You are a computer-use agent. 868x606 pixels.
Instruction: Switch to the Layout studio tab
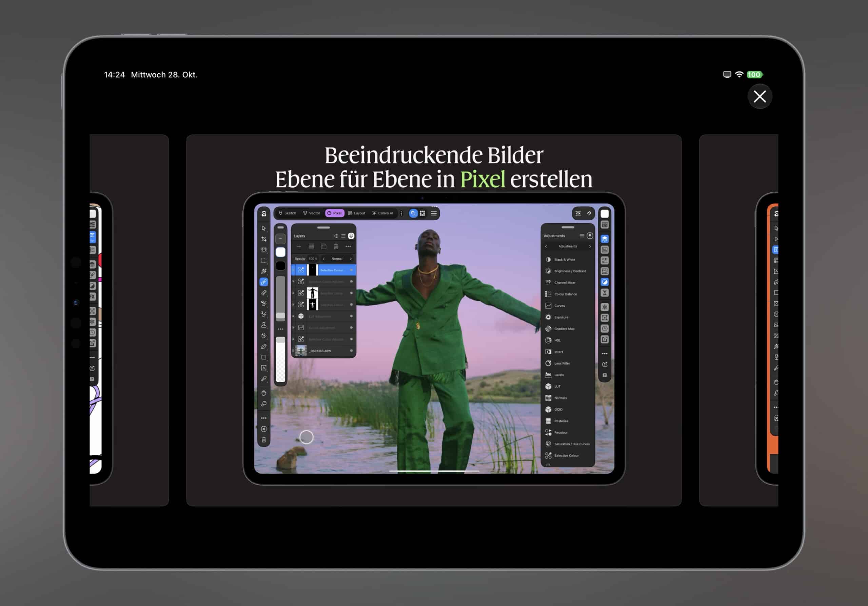pos(356,213)
